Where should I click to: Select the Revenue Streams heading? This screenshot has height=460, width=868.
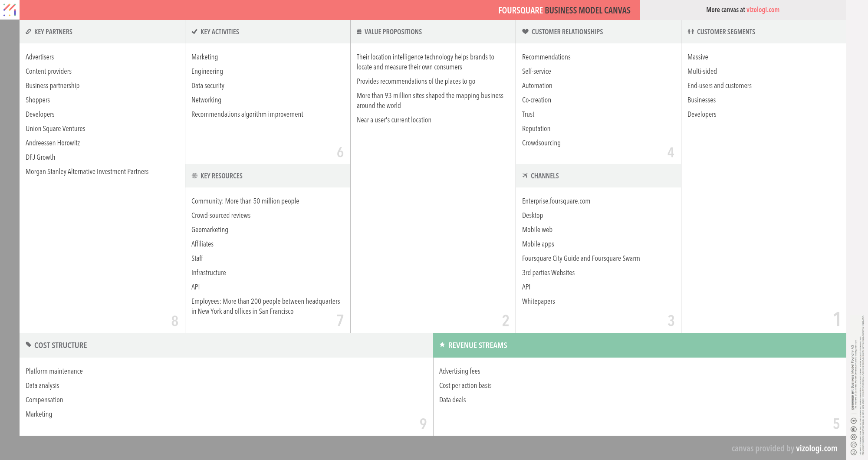tap(478, 345)
